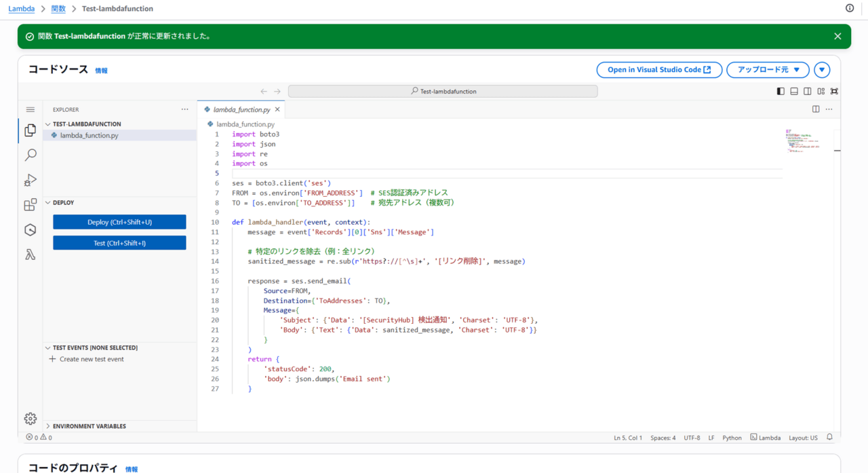The width and height of the screenshot is (868, 473).
Task: Open editor more actions ellipsis
Action: point(829,109)
